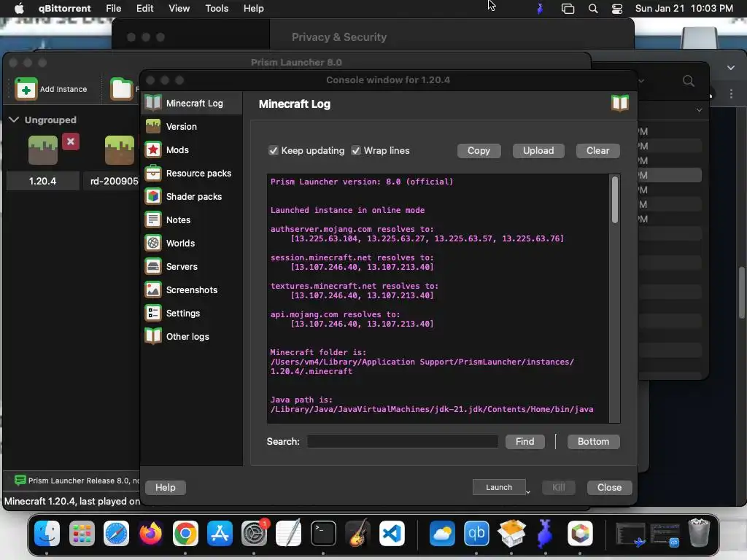Viewport: 747px width, 560px height.
Task: Click the search icon in the background window
Action: pos(689,80)
